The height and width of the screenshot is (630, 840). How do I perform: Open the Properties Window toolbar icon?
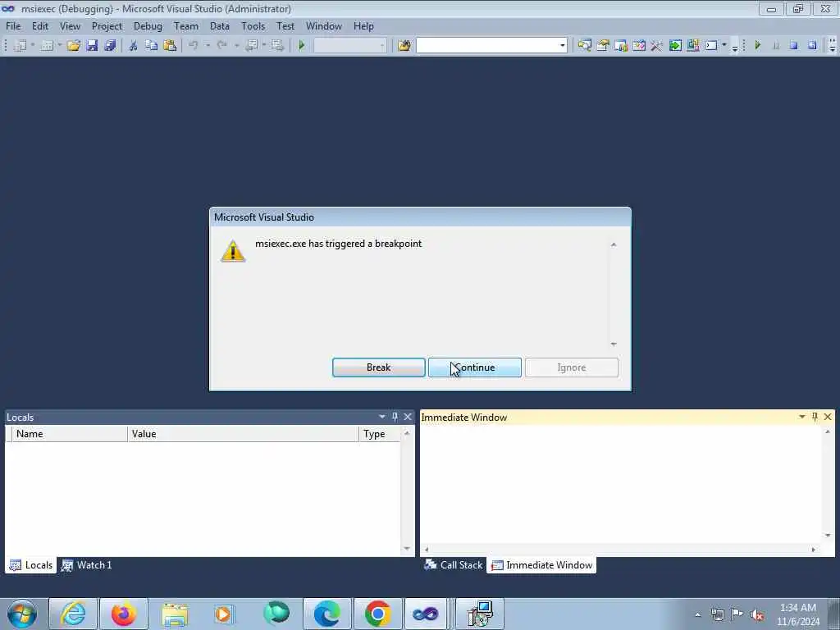point(603,46)
